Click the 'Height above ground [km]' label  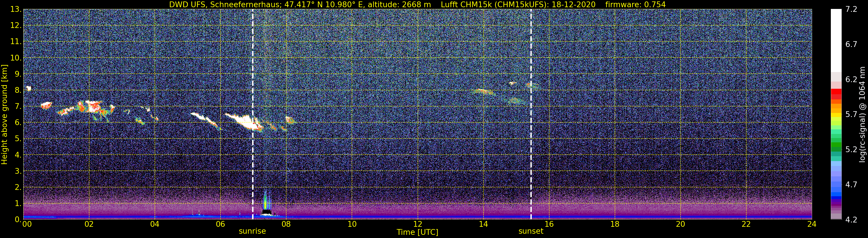click(4, 115)
